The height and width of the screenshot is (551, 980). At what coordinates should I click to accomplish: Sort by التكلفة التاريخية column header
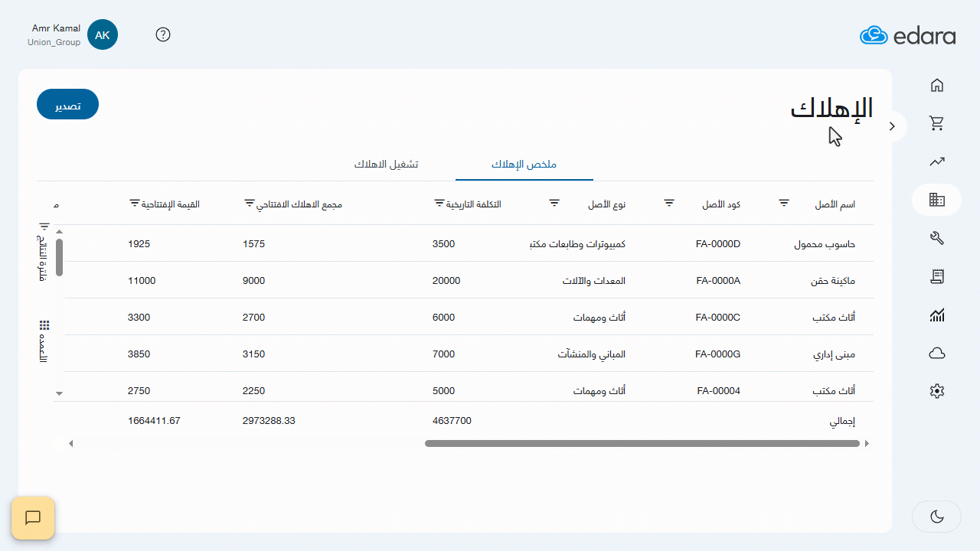point(475,204)
